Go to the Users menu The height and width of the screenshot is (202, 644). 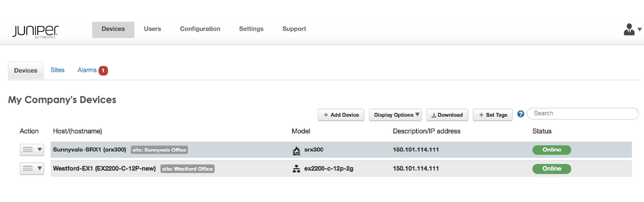[152, 29]
